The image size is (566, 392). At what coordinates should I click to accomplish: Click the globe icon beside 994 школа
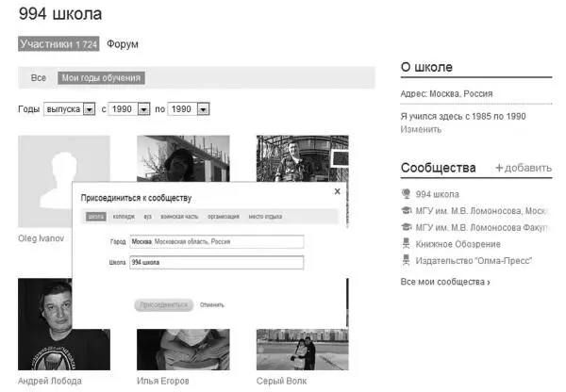tap(406, 194)
